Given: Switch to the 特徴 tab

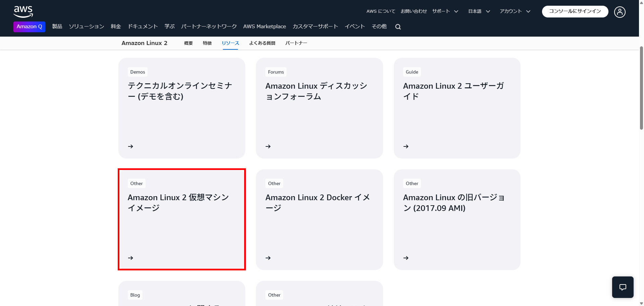Looking at the screenshot, I should coord(207,43).
